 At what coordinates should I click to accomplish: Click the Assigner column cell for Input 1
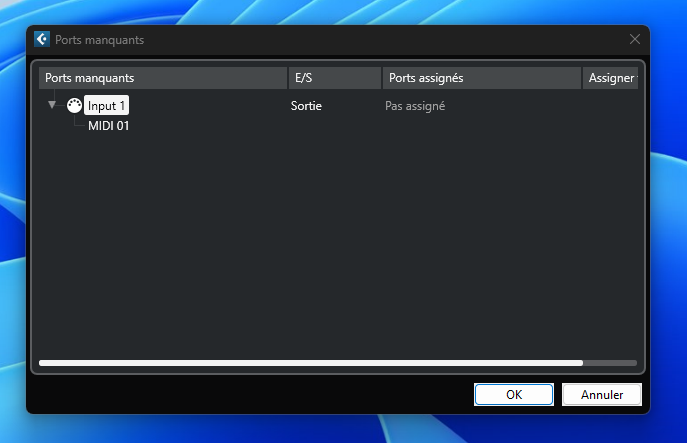[x=609, y=106]
